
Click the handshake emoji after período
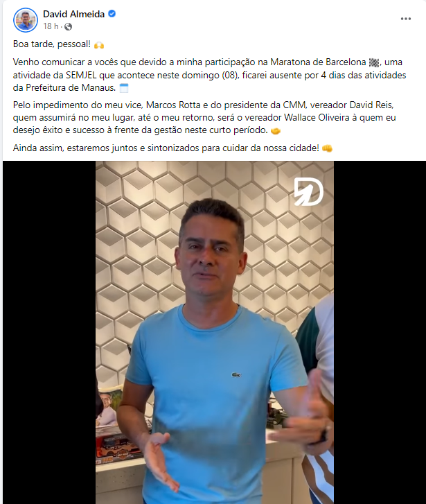click(276, 131)
